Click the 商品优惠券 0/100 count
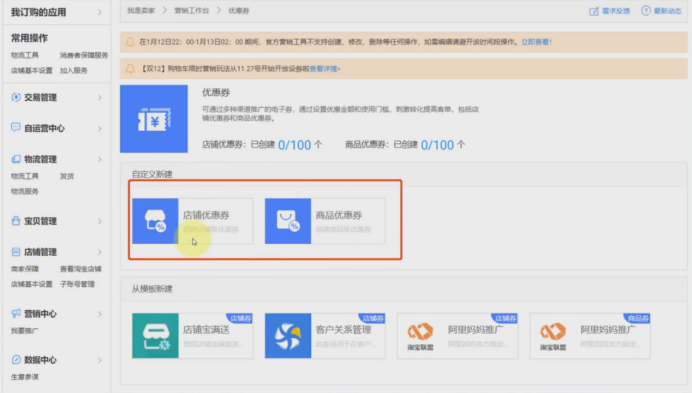The width and height of the screenshot is (692, 393). coord(437,145)
